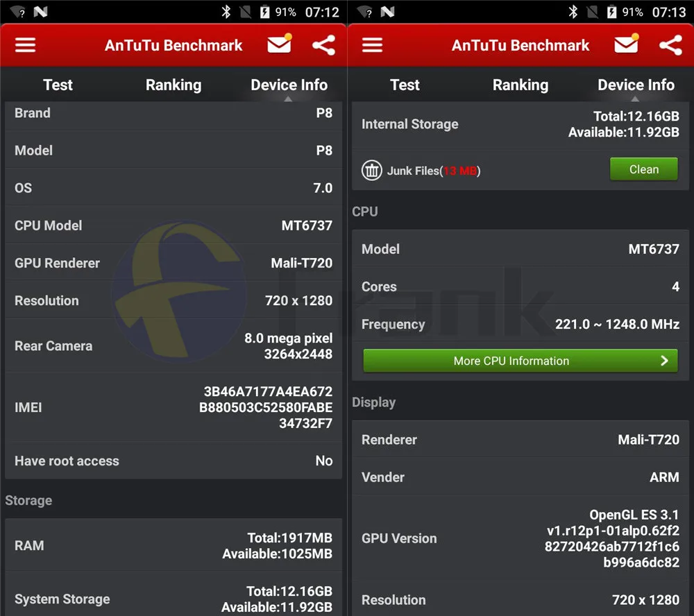Tap Wi-Fi status icon in left screenshot
The image size is (694, 616).
(x=18, y=12)
